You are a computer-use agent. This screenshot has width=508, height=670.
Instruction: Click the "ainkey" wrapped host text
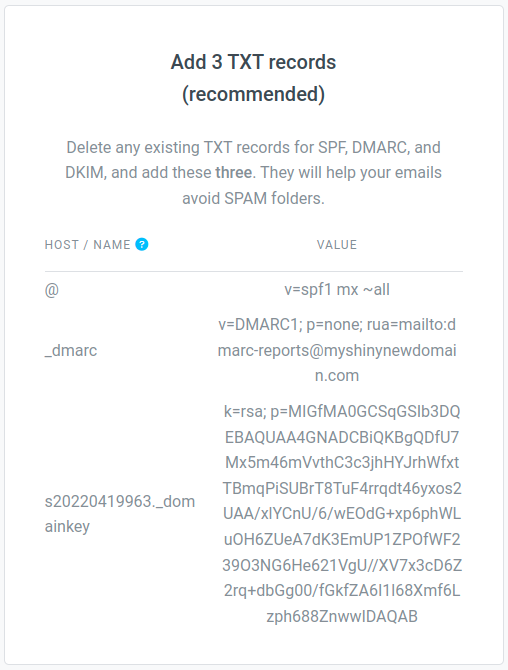click(67, 526)
